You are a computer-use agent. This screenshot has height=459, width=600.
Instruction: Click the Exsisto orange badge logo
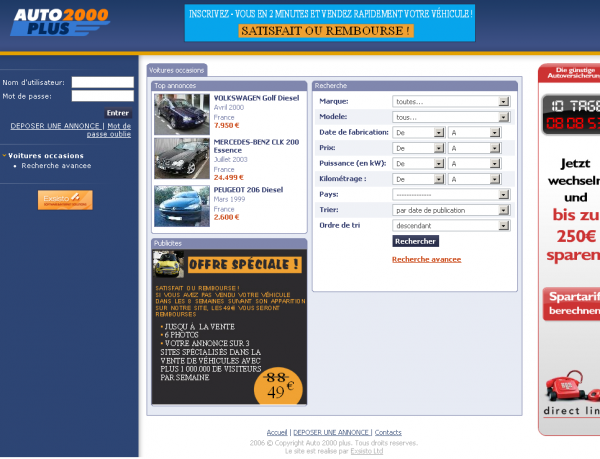click(65, 200)
